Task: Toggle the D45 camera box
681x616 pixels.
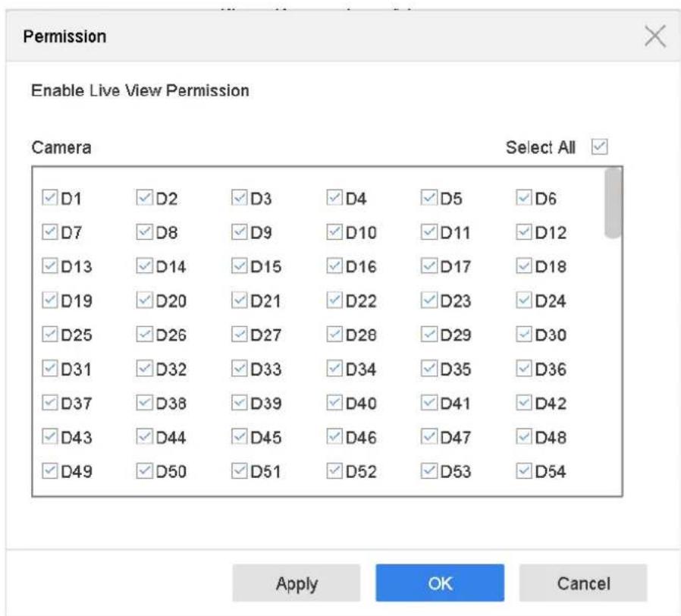Action: pyautogui.click(x=240, y=437)
